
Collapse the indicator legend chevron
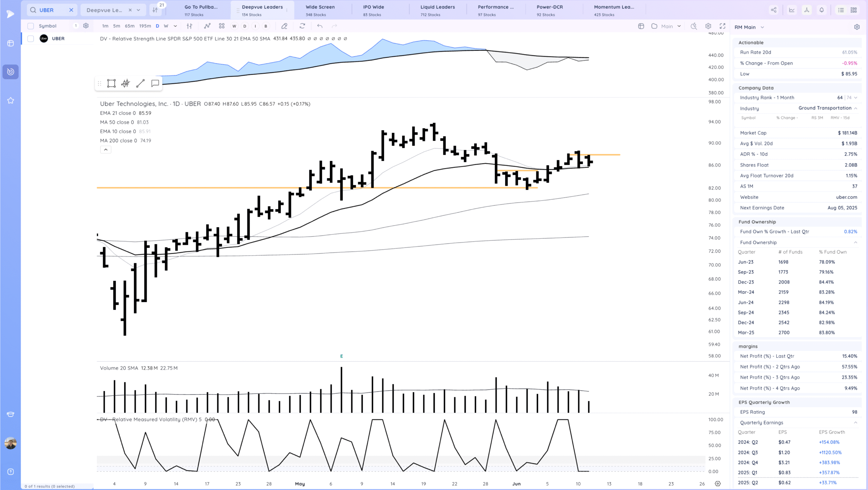(x=106, y=150)
